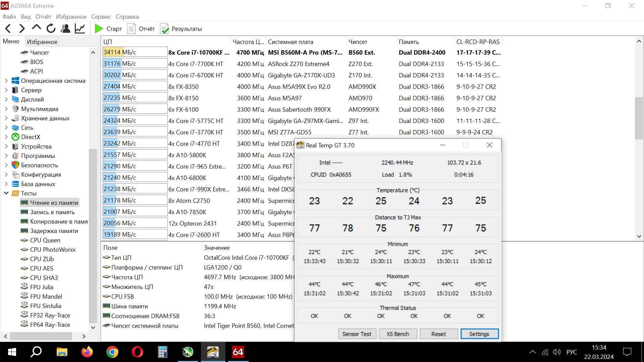The width and height of the screenshot is (644, 362).
Task: Click the sidebar horizontal scrollbar thumb
Action: pyautogui.click(x=41, y=336)
